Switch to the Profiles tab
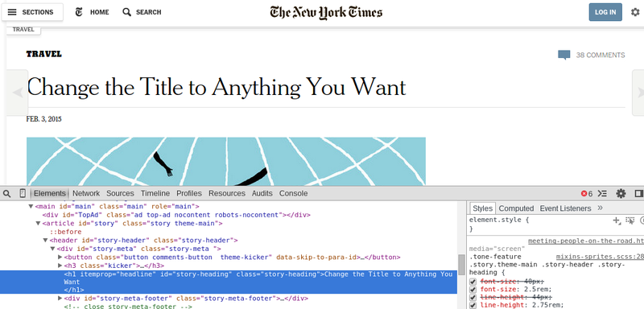Image resolution: width=644 pixels, height=309 pixels. pos(189,193)
